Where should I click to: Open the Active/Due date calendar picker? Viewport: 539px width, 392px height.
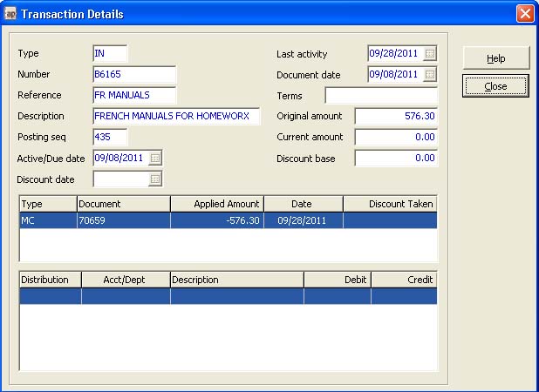pos(155,159)
